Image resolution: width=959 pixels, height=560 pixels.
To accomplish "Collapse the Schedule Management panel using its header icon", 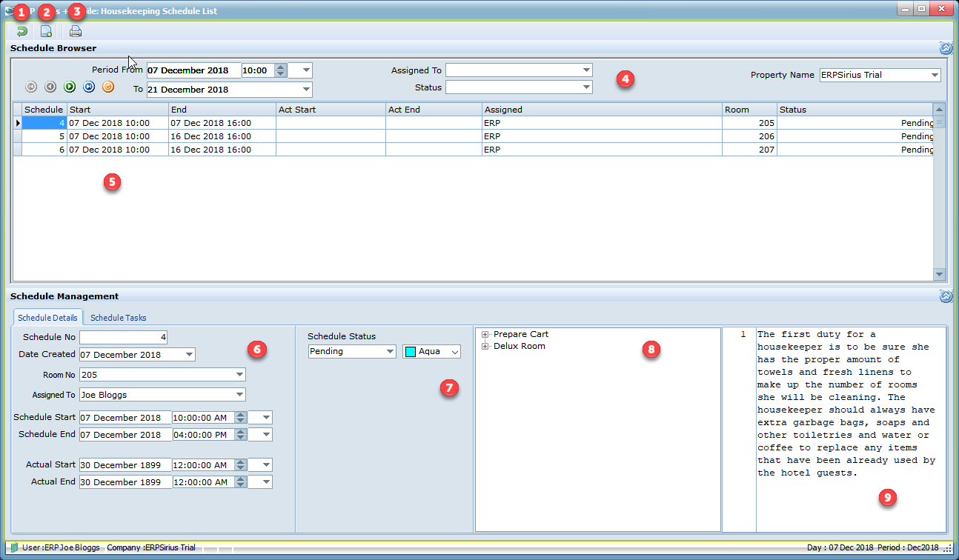I will tap(946, 296).
